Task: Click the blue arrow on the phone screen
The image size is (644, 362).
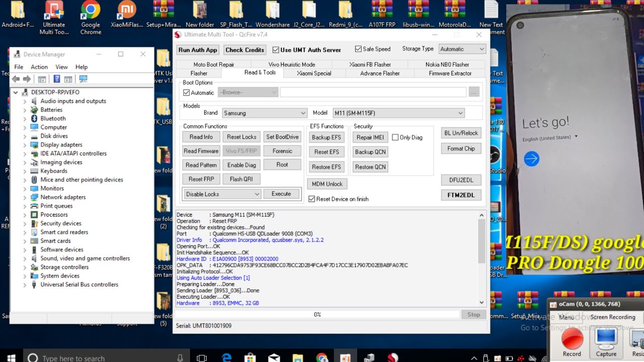Action: point(531,159)
